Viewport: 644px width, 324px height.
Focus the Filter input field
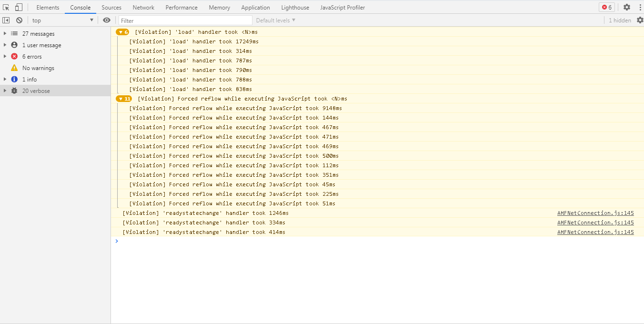click(x=185, y=20)
